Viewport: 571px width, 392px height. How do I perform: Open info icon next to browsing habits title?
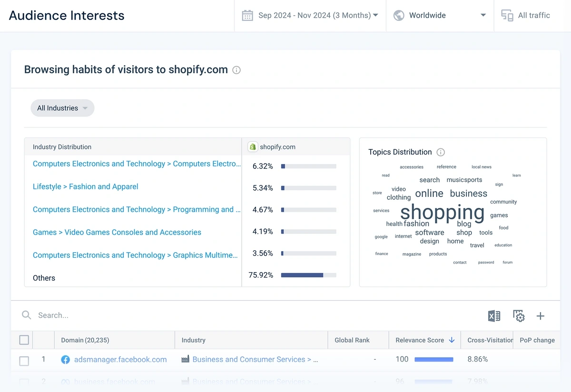point(236,70)
